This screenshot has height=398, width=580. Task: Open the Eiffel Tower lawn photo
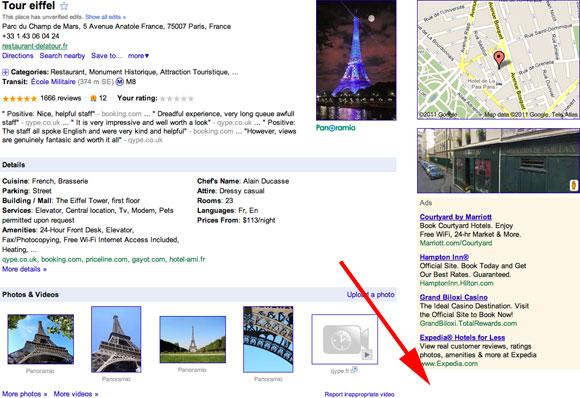pyautogui.click(x=193, y=340)
